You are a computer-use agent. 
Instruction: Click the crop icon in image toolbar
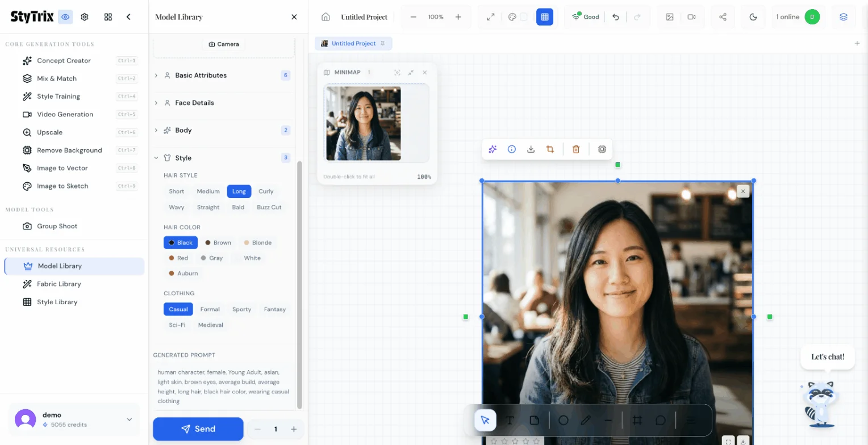(x=550, y=149)
